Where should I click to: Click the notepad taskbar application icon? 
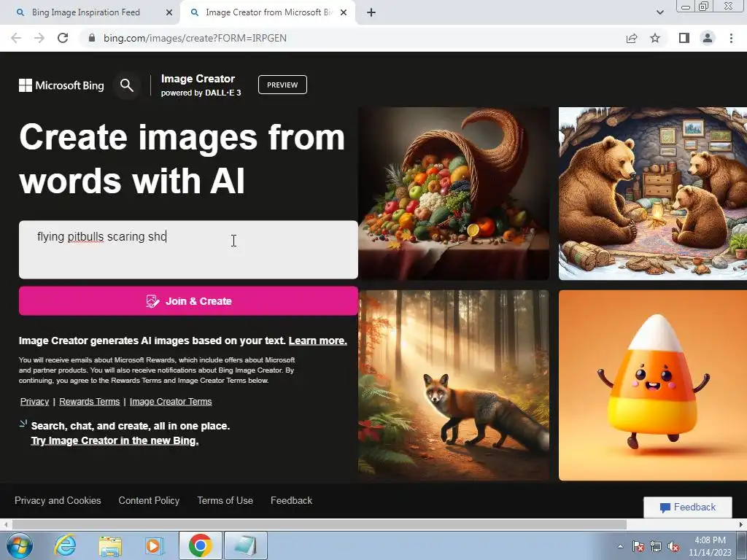[x=246, y=545]
